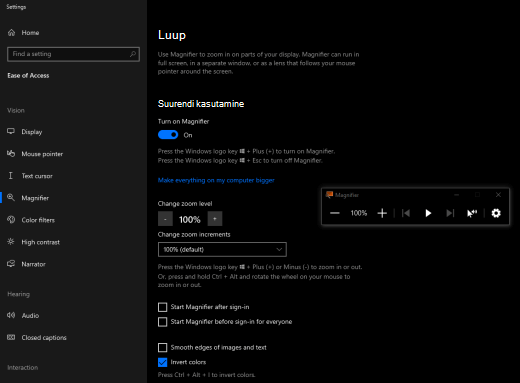Click the Audio label in sidebar
Viewport: 520px width, 383px height.
tap(30, 315)
